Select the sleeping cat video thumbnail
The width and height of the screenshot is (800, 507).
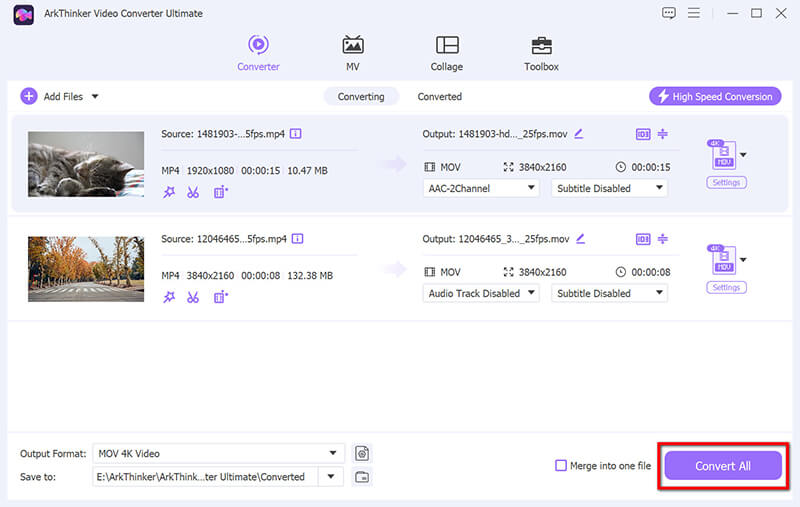tap(86, 164)
